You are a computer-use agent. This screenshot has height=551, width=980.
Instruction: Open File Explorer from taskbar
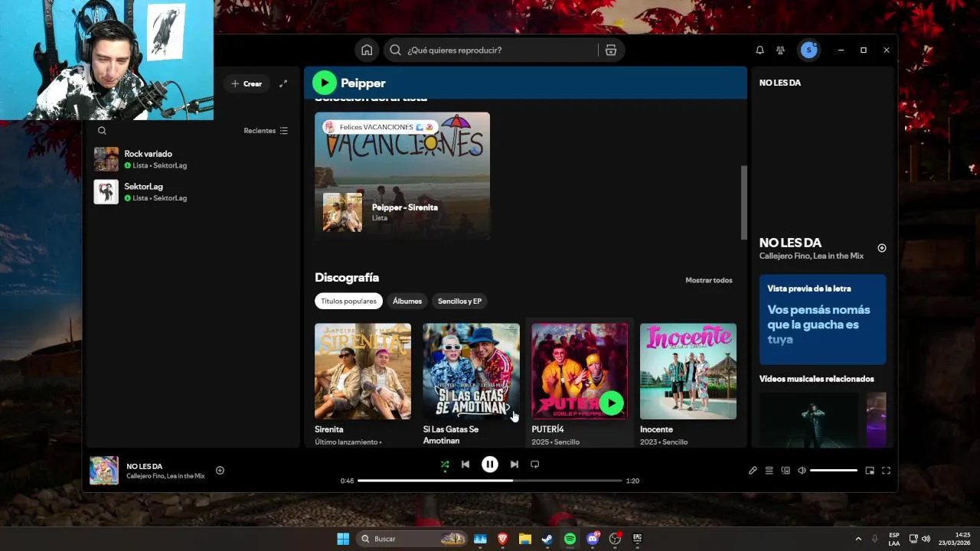pyautogui.click(x=525, y=539)
